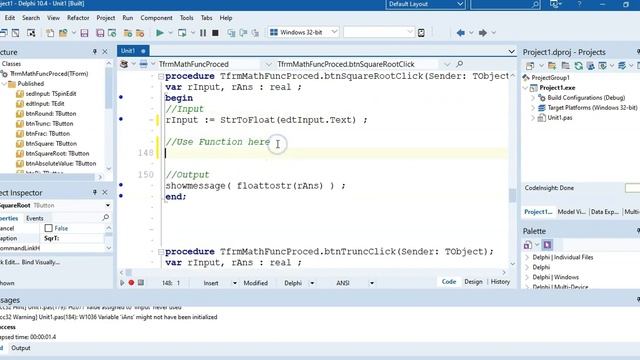Click the Add file to project icon
Screen dimensions: 640x360
[128, 33]
